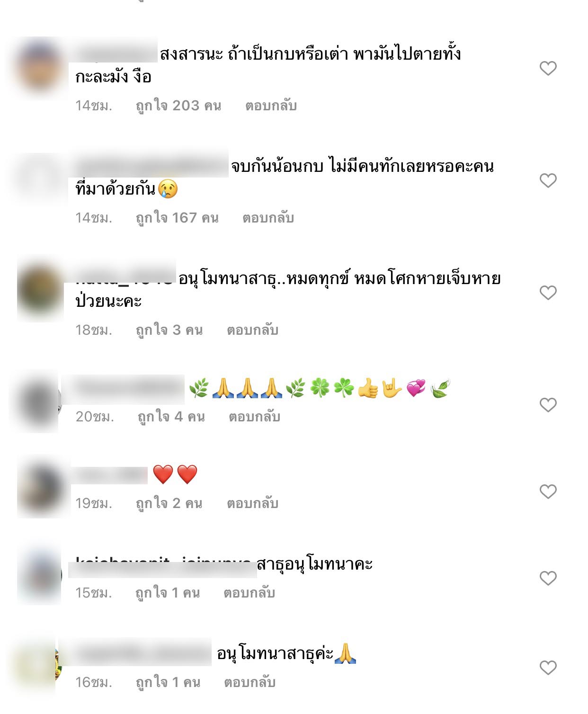The width and height of the screenshot is (588, 714).
Task: View the ถูกใจ 203 คน likes list
Action: 178,106
